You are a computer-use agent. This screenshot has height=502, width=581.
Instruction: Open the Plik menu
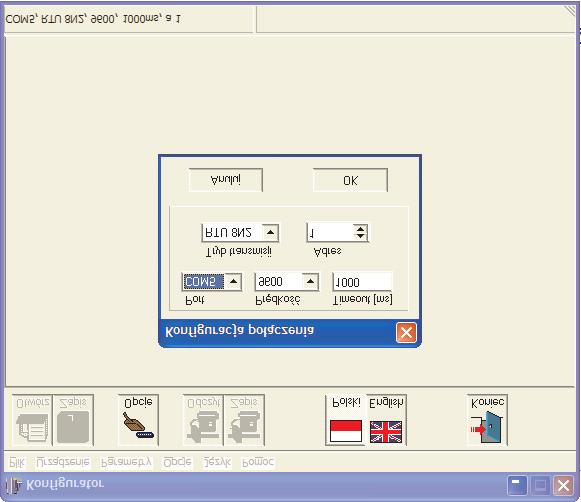pos(17,462)
